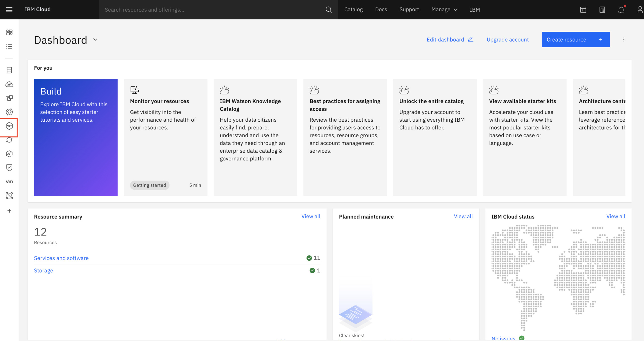Open the hamburger navigation menu
The image size is (644, 341).
[9, 10]
